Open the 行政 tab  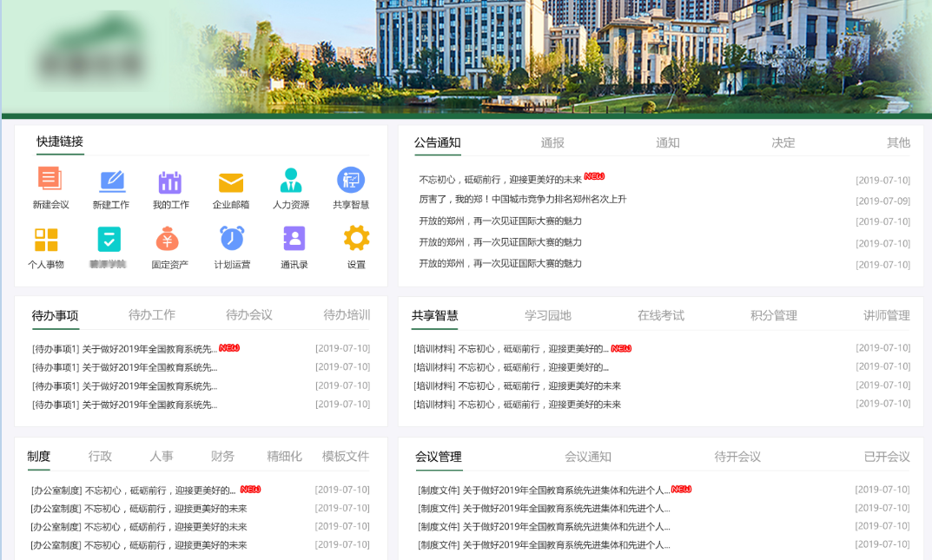pyautogui.click(x=100, y=456)
